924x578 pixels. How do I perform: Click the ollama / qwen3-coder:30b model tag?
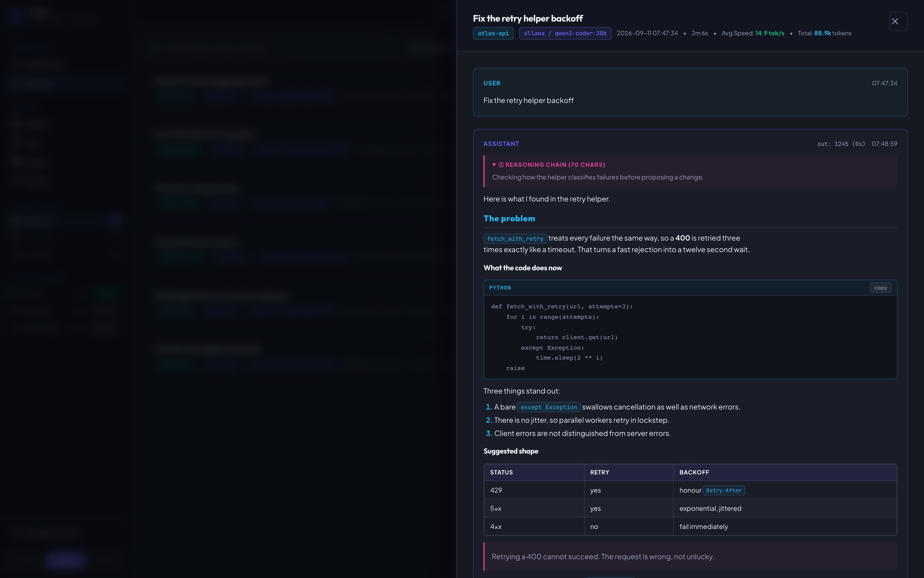coord(565,33)
